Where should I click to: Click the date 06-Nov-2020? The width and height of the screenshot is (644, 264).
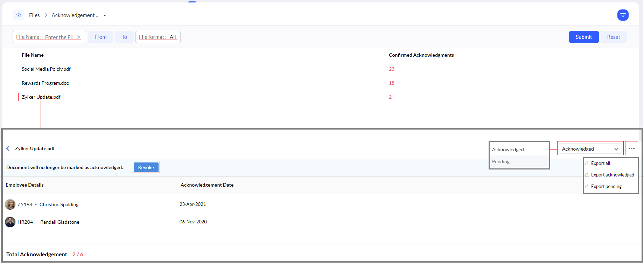coord(193,222)
